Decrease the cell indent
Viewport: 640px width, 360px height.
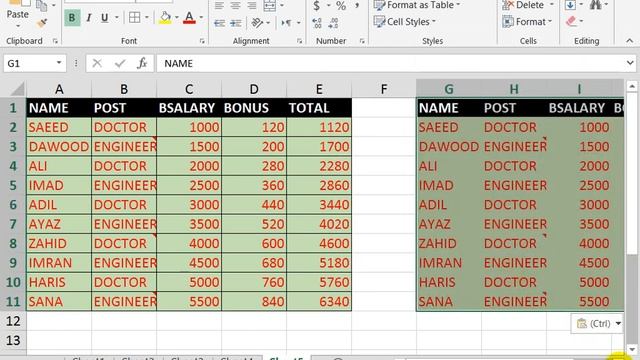pyautogui.click(x=220, y=23)
